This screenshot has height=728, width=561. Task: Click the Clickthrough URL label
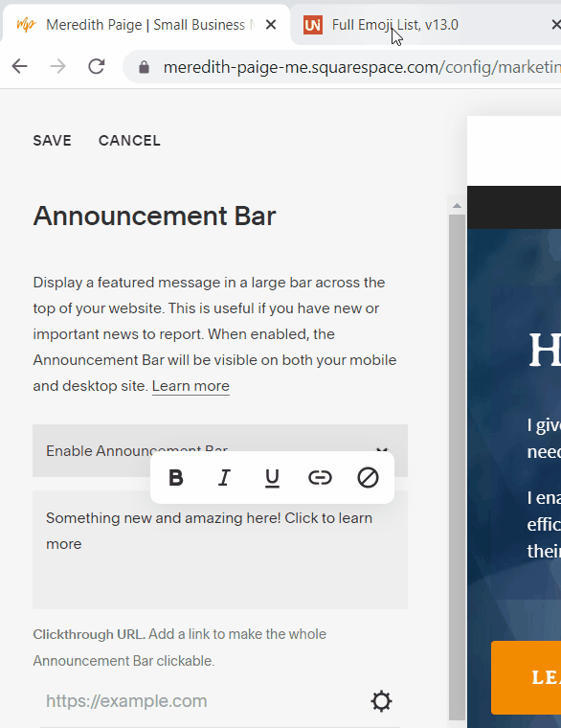89,634
